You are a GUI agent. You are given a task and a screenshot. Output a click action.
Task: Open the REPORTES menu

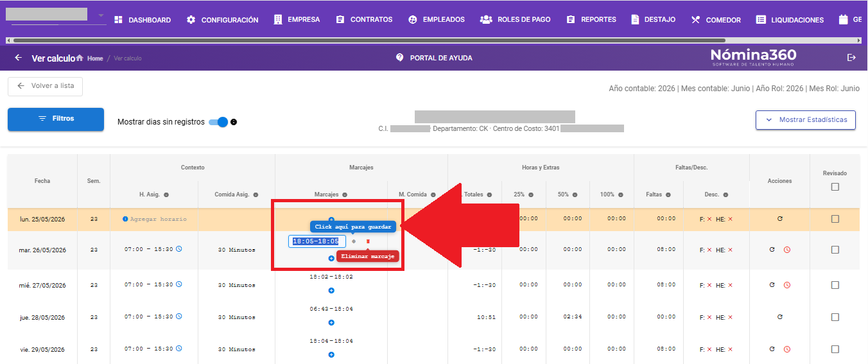[591, 20]
